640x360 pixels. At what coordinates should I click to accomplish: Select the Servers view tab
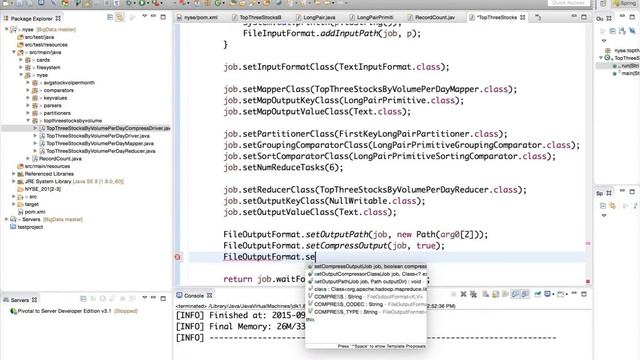pyautogui.click(x=20, y=300)
